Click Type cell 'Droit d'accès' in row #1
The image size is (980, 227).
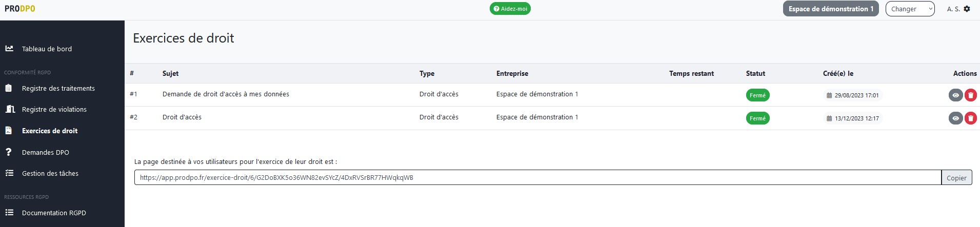click(x=438, y=94)
